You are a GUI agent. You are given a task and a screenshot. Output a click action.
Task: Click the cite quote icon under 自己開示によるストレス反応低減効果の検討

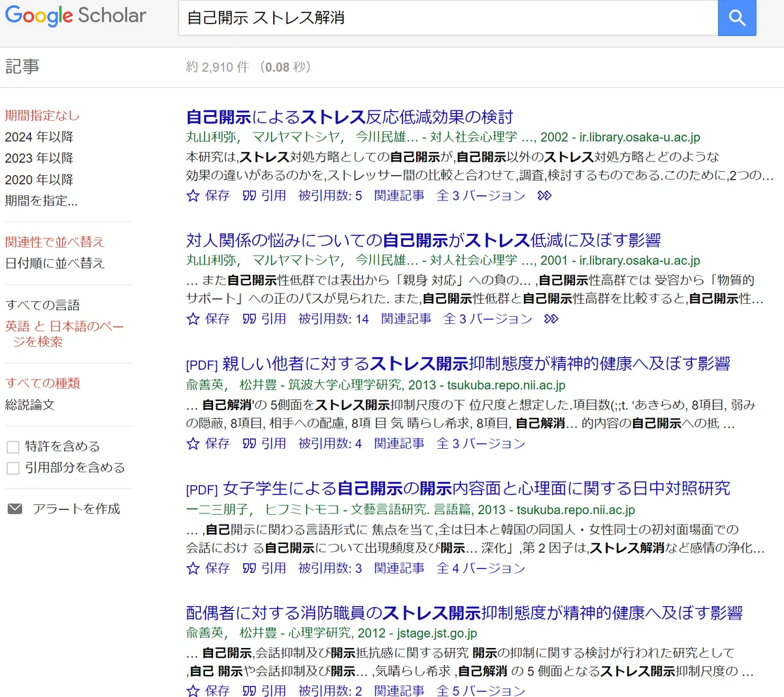[249, 195]
